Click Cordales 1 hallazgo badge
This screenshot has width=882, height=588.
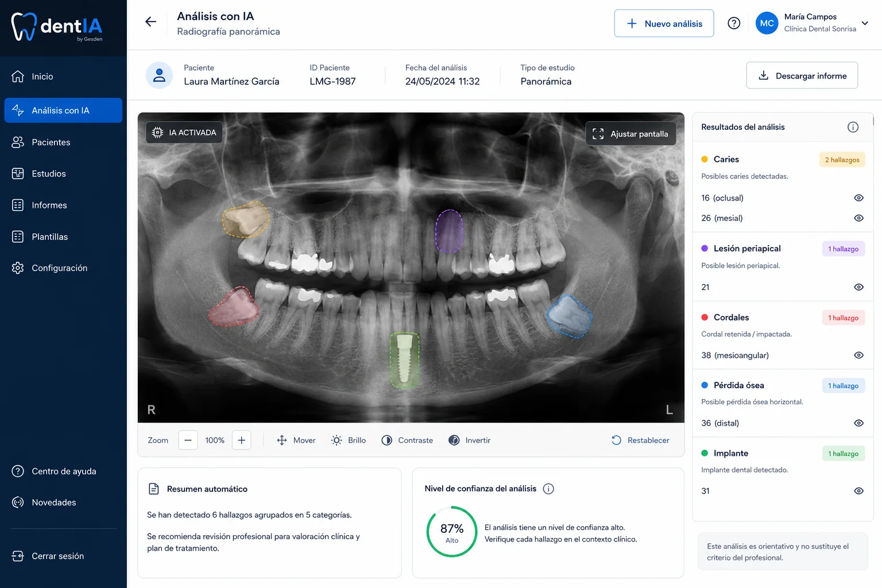tap(844, 318)
